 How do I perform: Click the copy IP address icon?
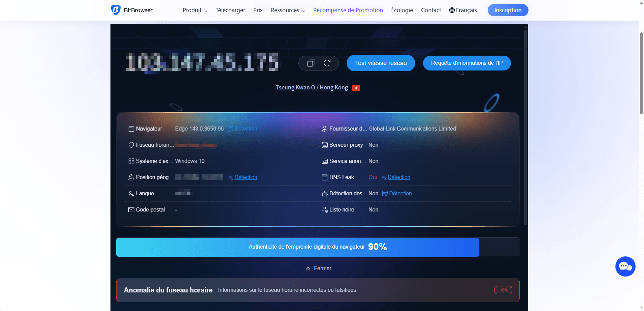(x=311, y=63)
